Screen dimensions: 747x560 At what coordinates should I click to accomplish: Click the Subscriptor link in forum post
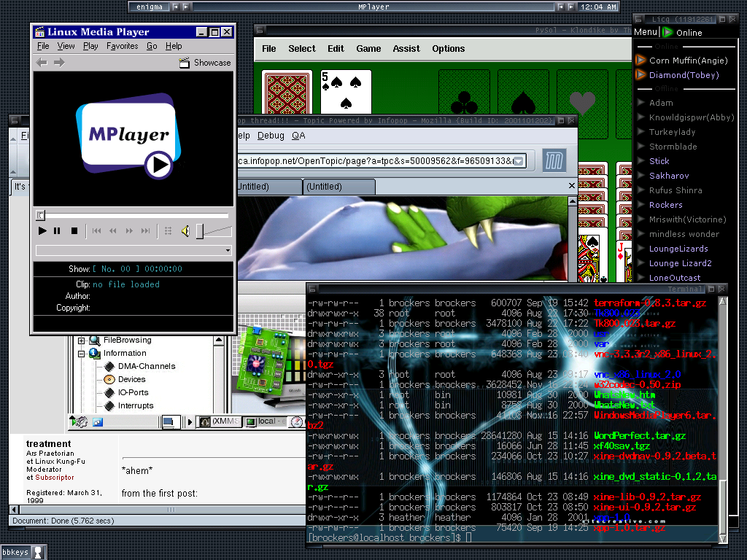coord(54,478)
